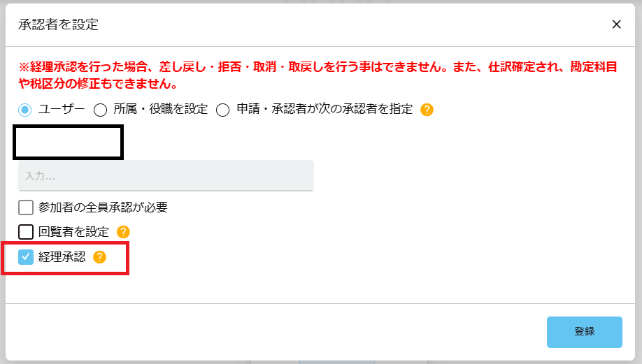
Task: Tick the 回覧者を設定 checkbox
Action: tap(26, 232)
